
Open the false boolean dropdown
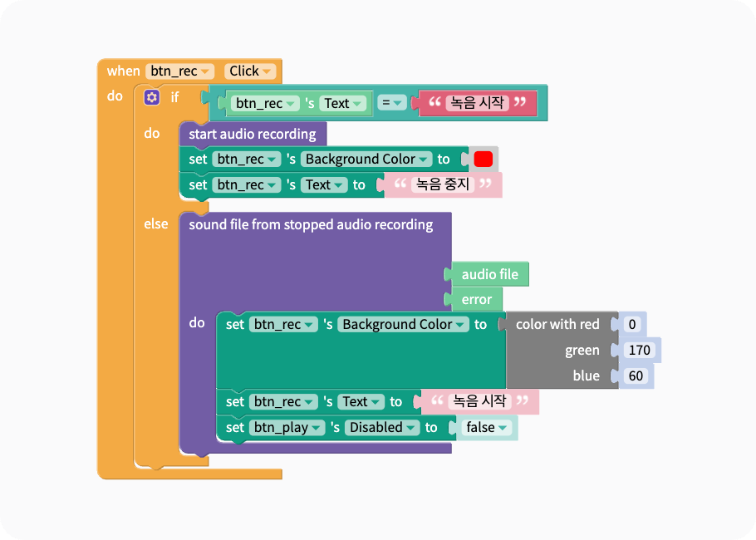[487, 427]
